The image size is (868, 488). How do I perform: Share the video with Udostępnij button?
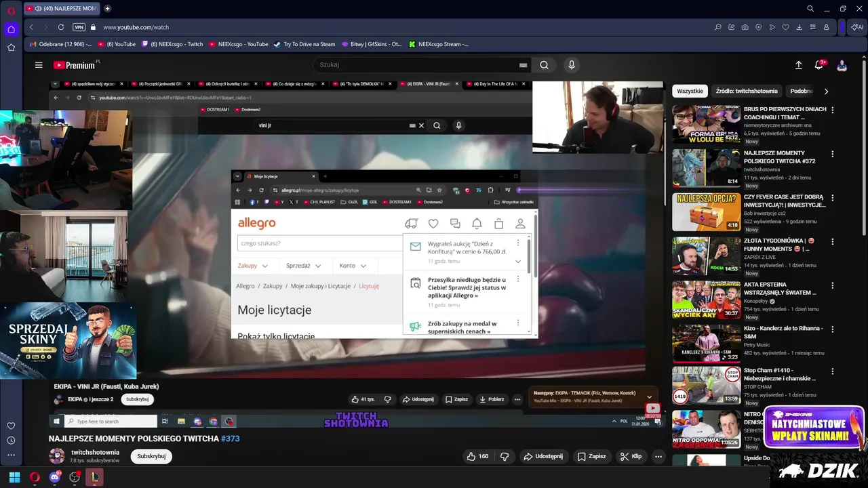click(x=542, y=456)
